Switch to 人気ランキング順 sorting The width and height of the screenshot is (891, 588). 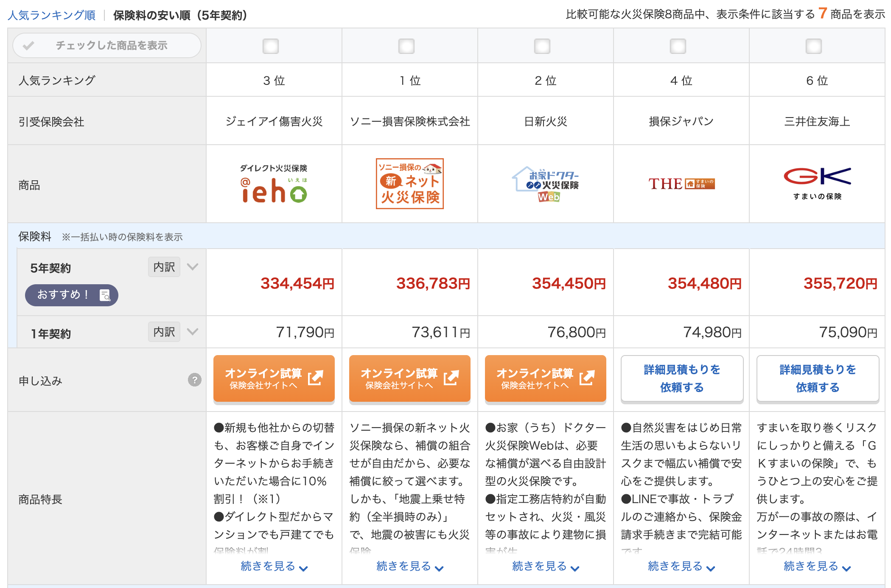(52, 15)
